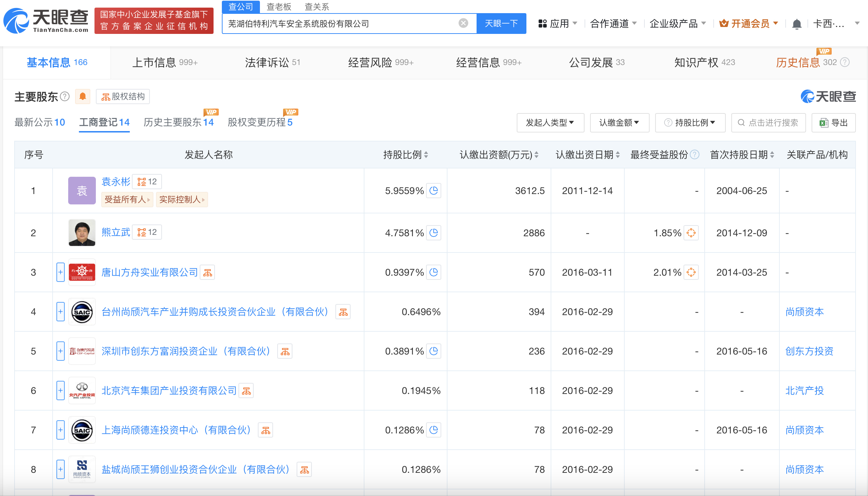Select the 历史主要股东 14 sub-tab
868x496 pixels.
coord(179,122)
